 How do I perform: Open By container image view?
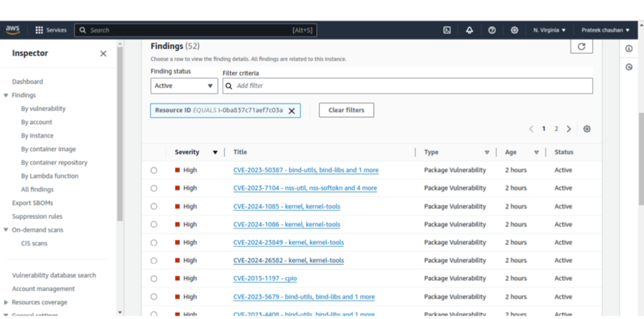coord(48,149)
